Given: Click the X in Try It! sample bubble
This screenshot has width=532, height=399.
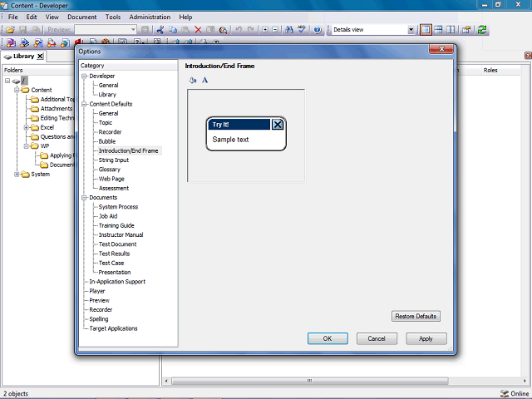Looking at the screenshot, I should click(x=278, y=125).
